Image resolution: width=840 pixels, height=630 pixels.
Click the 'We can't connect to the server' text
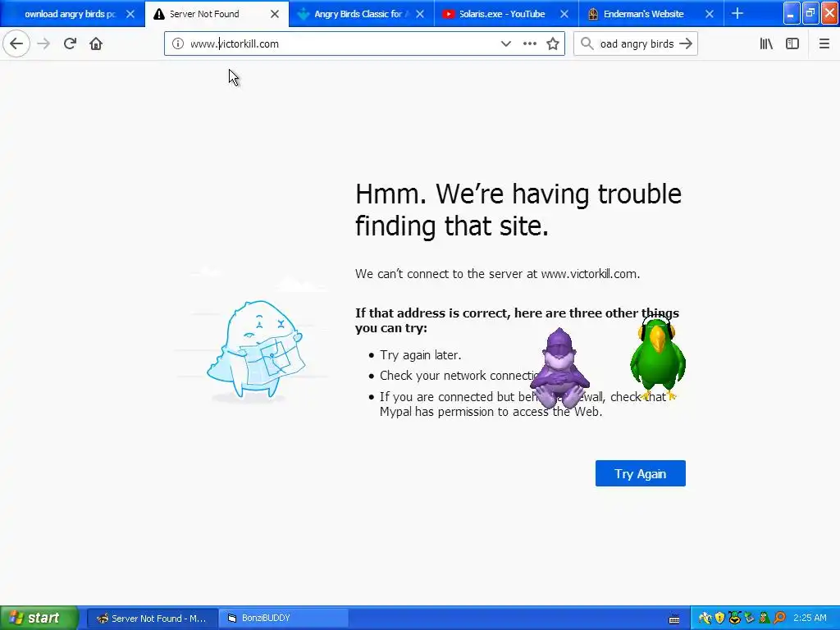[497, 274]
